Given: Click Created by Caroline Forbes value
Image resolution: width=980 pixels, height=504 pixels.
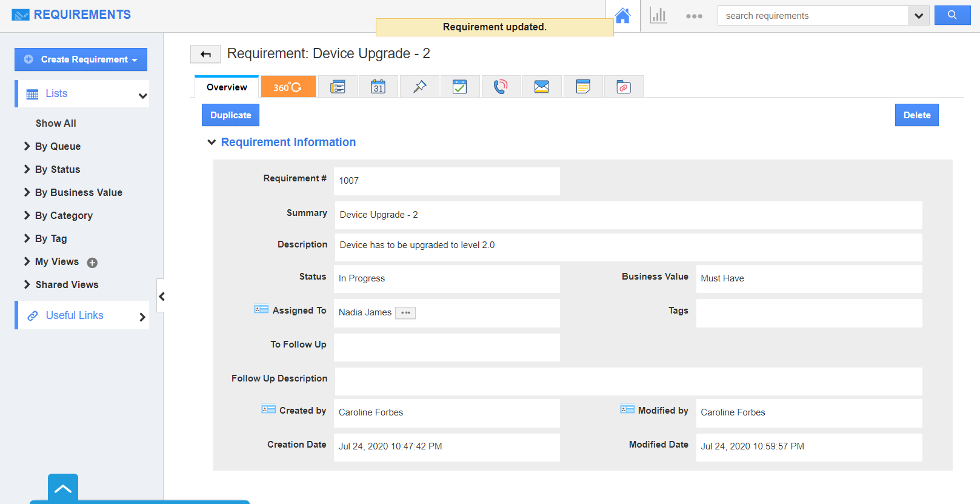Looking at the screenshot, I should 371,412.
